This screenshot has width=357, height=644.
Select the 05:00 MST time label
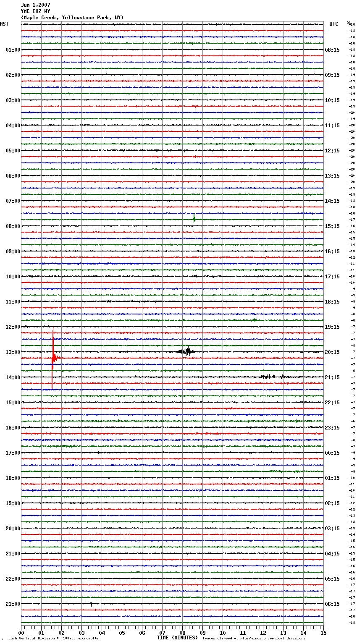(13, 151)
